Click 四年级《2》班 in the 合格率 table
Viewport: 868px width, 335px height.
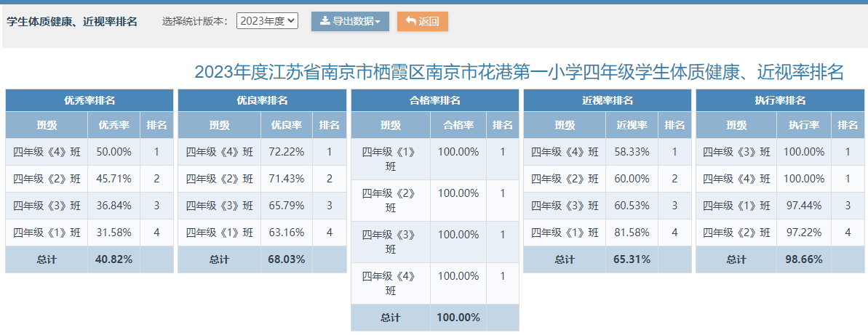click(391, 200)
